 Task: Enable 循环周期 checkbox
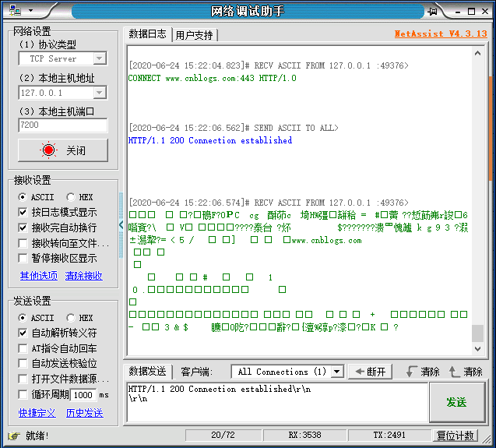[x=23, y=394]
